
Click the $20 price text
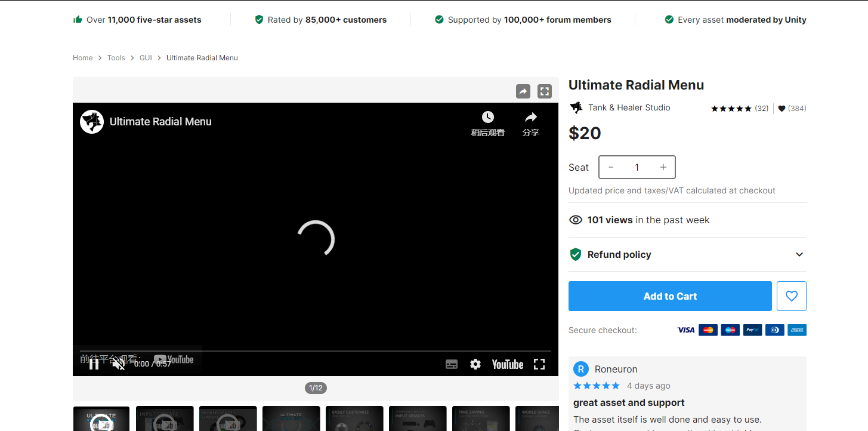[585, 133]
